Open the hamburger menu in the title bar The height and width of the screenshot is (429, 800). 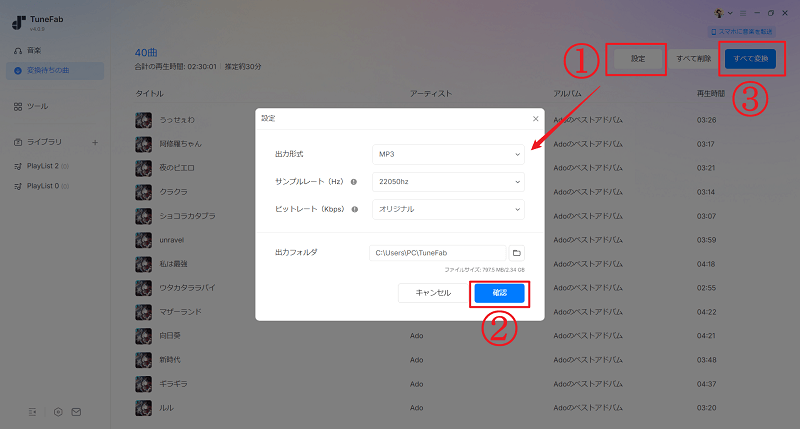743,13
